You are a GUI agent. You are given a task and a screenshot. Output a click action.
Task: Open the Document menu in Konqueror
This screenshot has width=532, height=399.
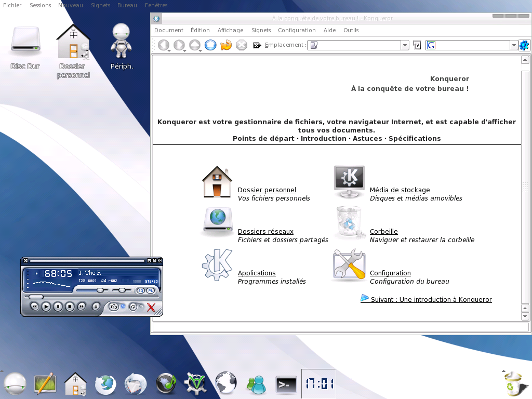169,30
